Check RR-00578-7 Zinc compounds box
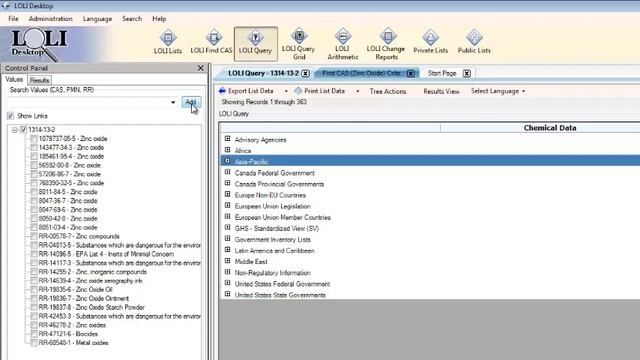This screenshot has height=360, width=640. 34,236
